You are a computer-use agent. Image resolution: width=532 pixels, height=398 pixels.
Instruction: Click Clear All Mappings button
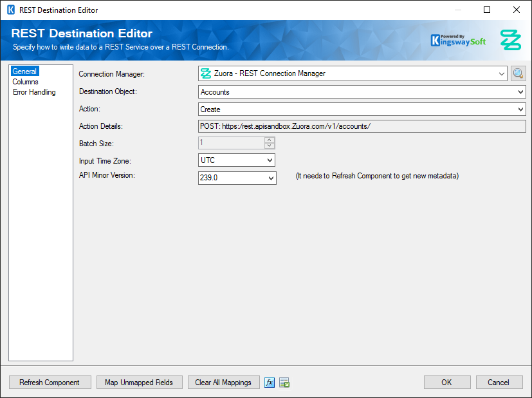(x=223, y=383)
